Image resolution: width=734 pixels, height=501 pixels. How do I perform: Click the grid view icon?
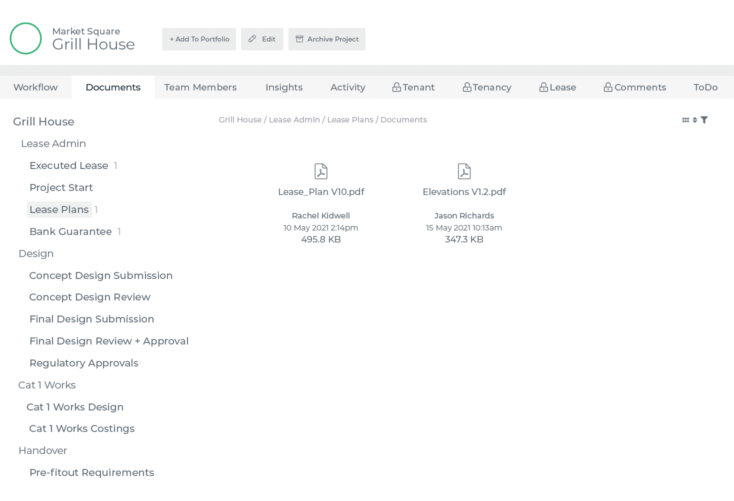click(685, 120)
